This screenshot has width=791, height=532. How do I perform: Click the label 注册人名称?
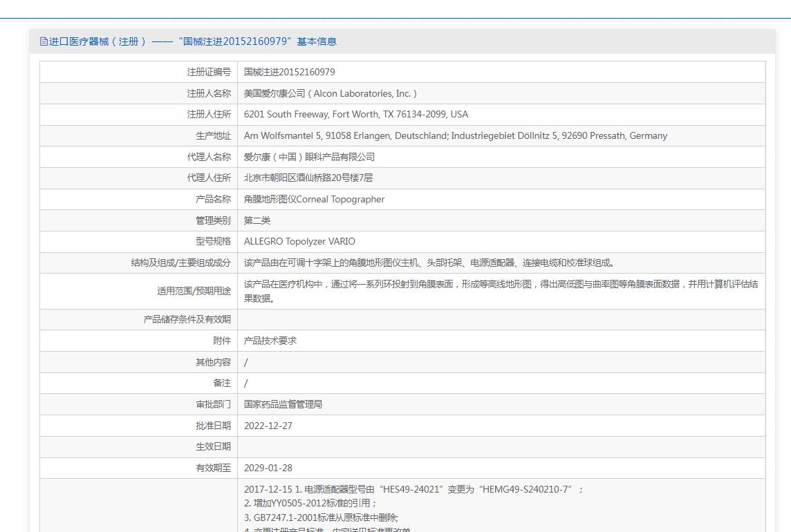[209, 93]
